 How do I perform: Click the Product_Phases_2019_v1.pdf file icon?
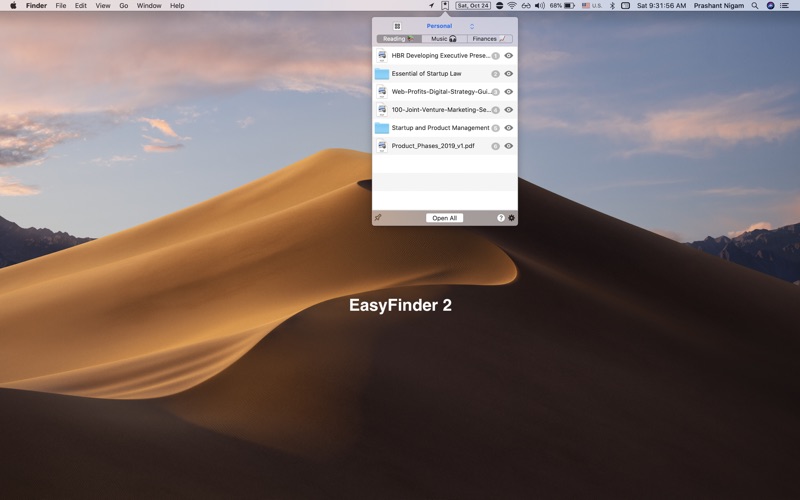(382, 146)
